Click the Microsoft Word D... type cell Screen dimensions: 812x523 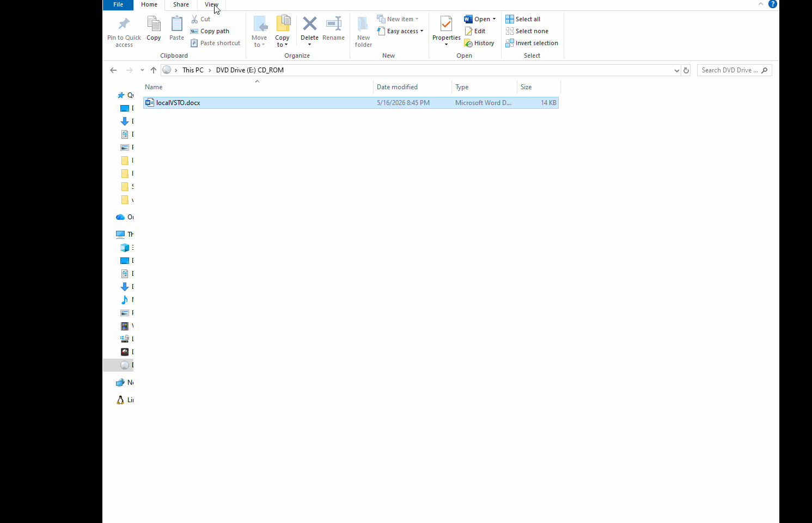tap(483, 103)
